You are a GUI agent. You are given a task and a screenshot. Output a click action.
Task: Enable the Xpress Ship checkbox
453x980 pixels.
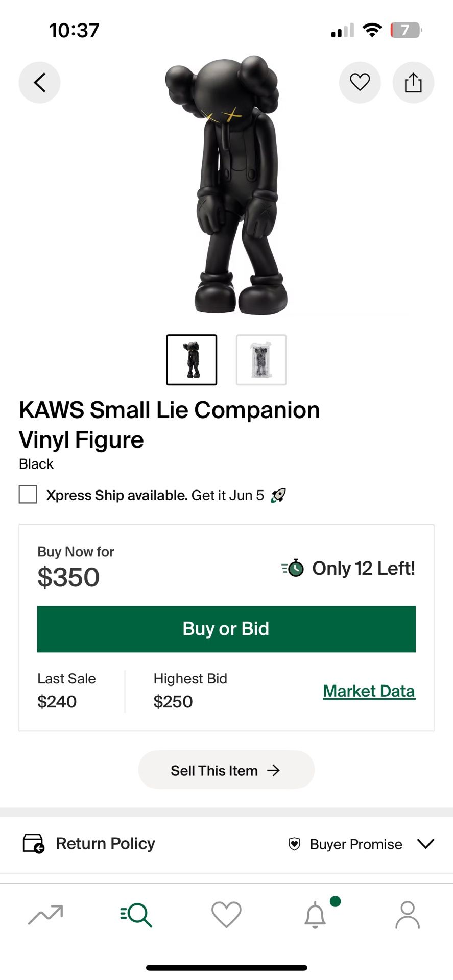coord(28,495)
